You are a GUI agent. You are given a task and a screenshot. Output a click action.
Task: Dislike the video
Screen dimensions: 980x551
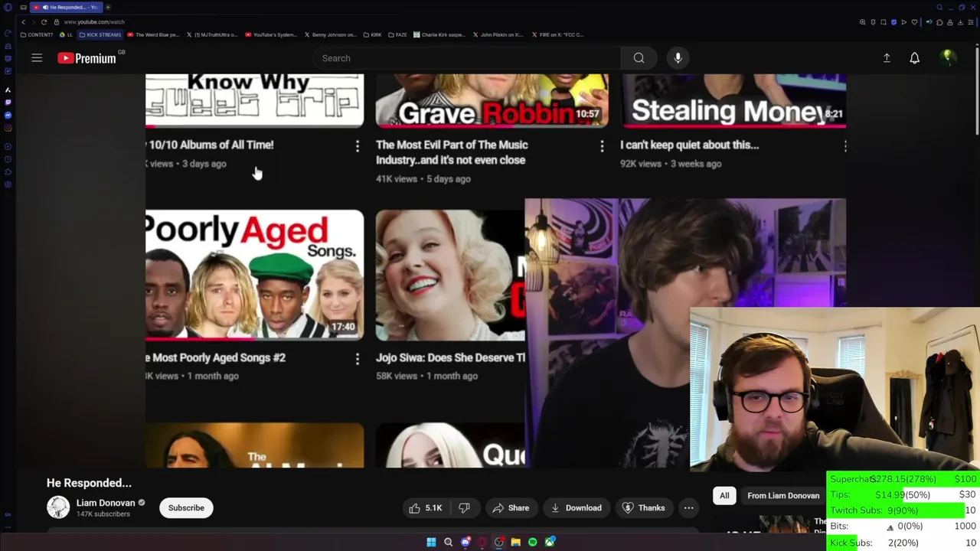(x=464, y=508)
